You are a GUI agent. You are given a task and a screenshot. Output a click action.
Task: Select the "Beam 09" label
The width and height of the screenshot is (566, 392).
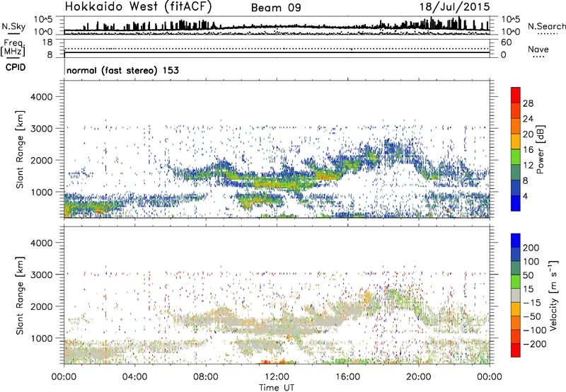coord(276,8)
